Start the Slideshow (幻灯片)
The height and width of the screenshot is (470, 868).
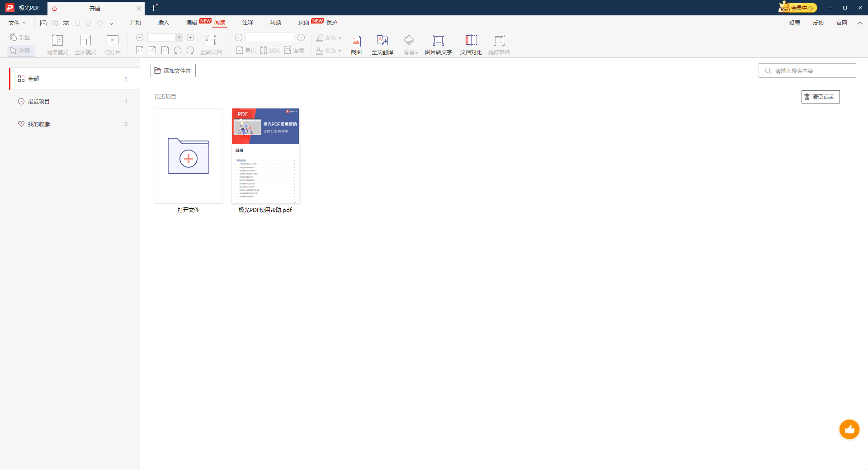(113, 45)
